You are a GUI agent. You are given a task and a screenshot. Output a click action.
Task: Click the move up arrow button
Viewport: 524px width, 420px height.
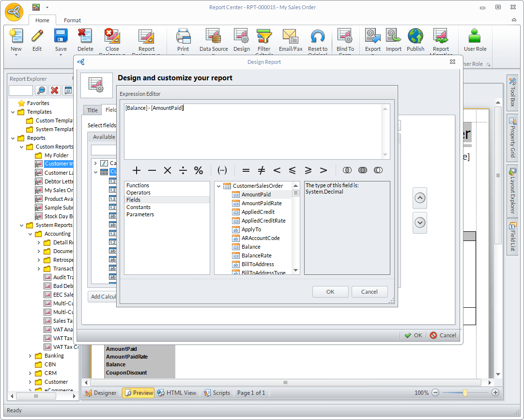click(x=420, y=198)
